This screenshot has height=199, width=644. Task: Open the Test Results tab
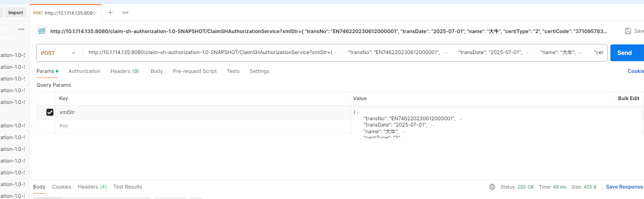click(x=128, y=187)
